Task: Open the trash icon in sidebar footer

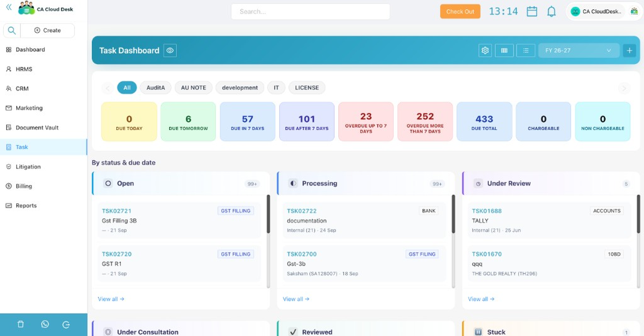Action: pos(21,324)
